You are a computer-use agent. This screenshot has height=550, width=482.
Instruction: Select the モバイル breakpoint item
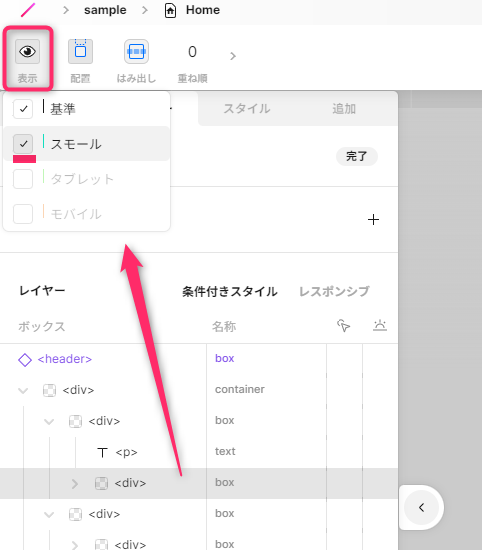coord(86,214)
